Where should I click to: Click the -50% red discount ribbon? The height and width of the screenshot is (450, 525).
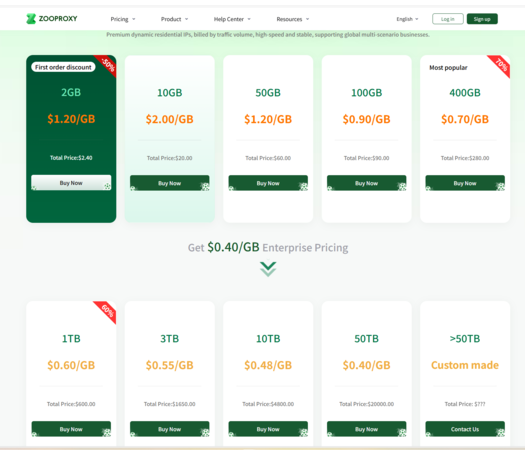107,65
